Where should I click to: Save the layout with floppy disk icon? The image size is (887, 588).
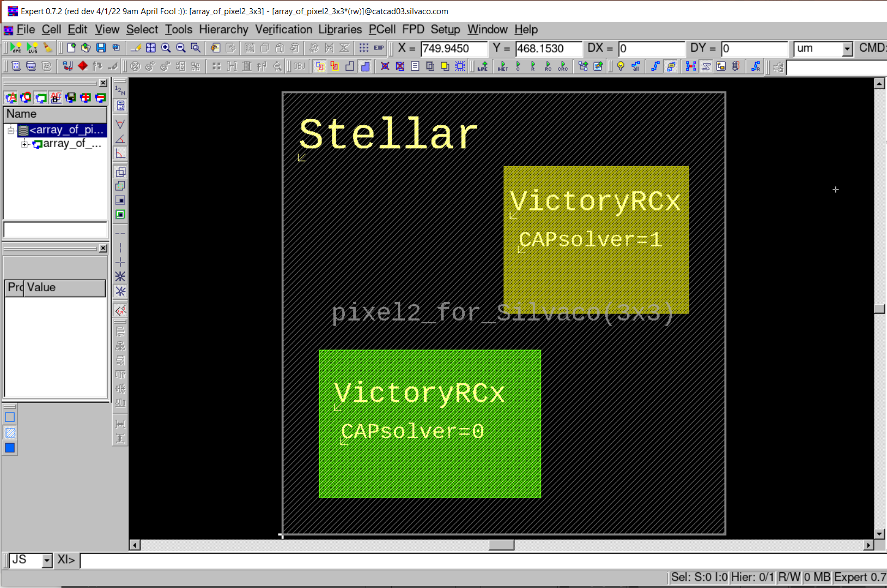101,48
